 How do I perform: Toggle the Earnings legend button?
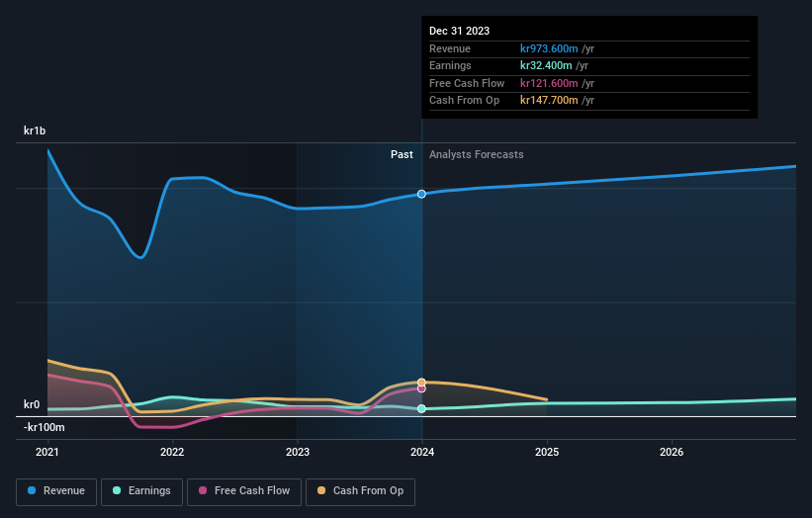click(x=141, y=491)
